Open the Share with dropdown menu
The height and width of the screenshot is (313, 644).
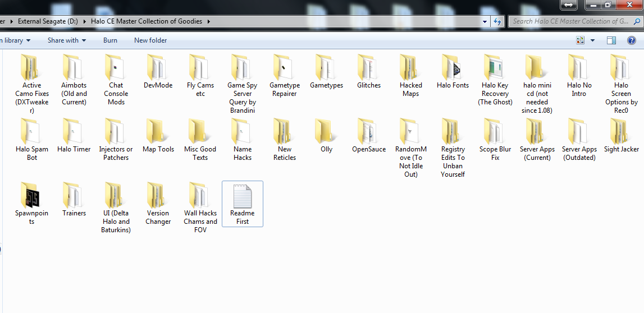pos(67,40)
